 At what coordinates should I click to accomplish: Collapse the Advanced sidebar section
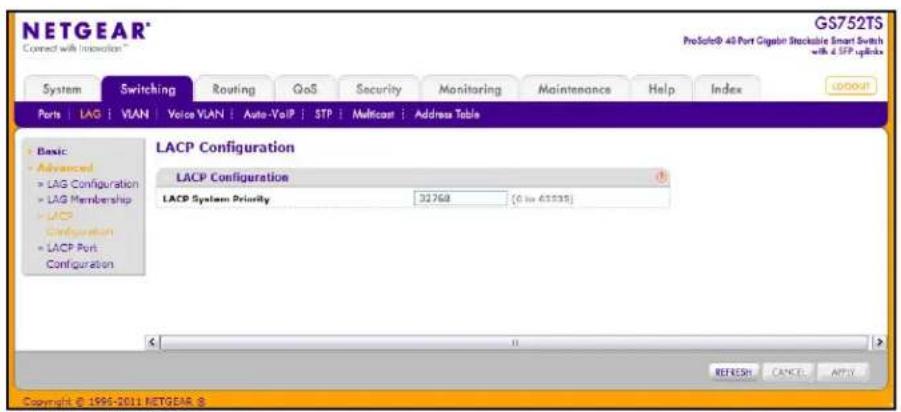[x=64, y=168]
